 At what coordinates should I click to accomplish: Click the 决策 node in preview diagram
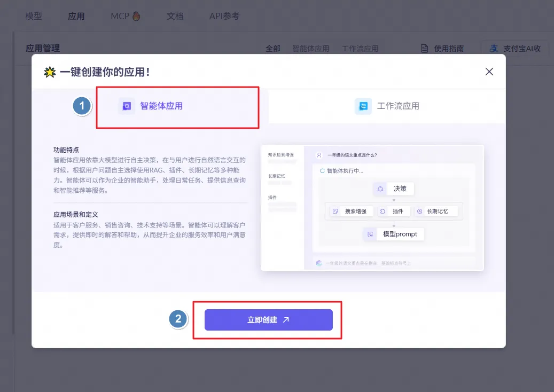click(x=394, y=189)
